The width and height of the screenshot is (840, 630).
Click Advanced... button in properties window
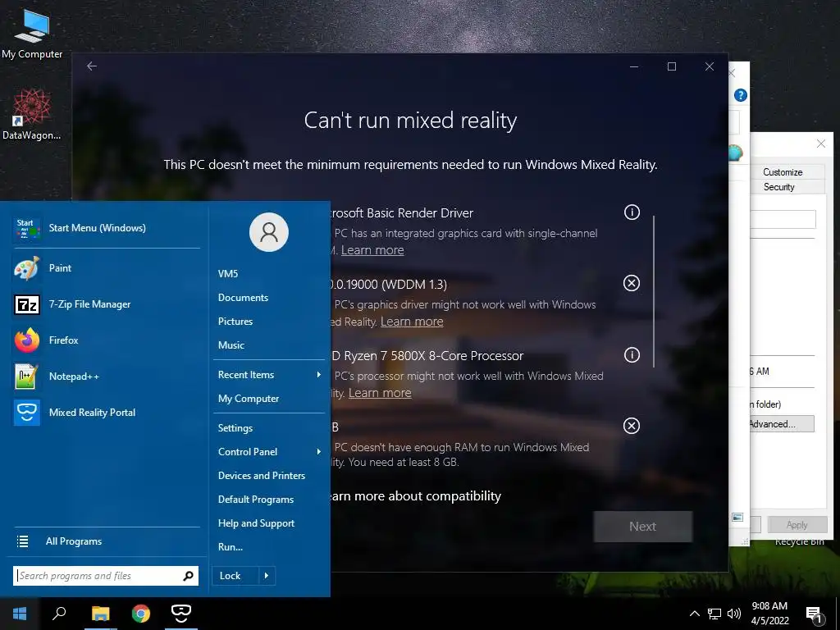tap(782, 424)
